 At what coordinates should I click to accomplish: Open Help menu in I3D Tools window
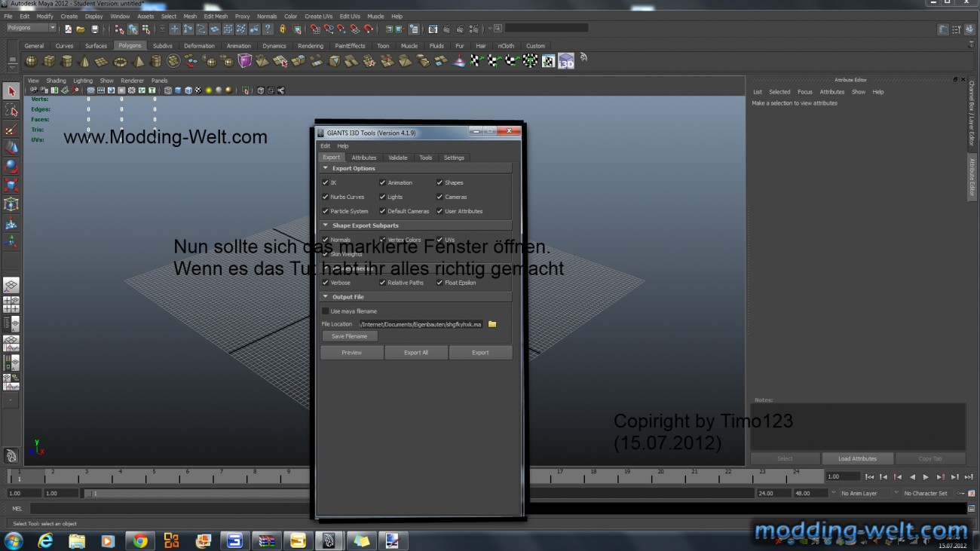pos(343,146)
